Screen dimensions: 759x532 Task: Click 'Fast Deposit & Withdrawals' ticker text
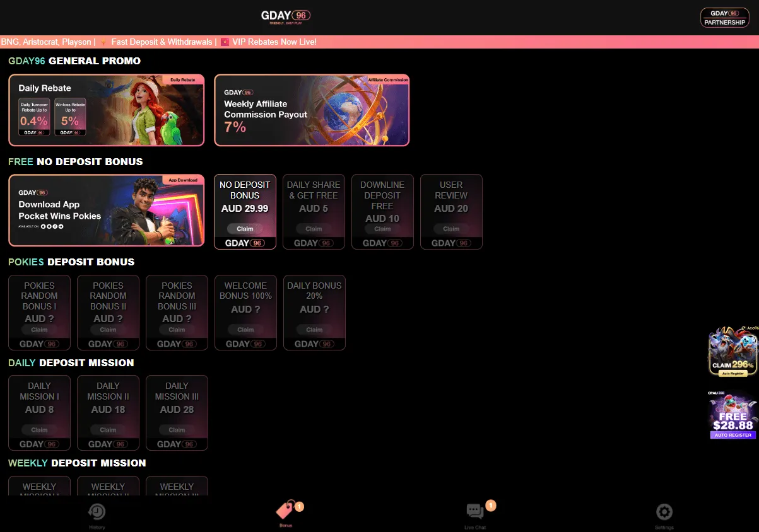pyautogui.click(x=162, y=42)
